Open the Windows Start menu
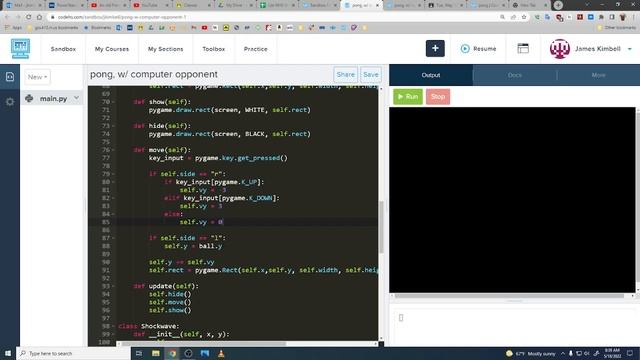Viewport: 640px width, 360px height. 8,353
